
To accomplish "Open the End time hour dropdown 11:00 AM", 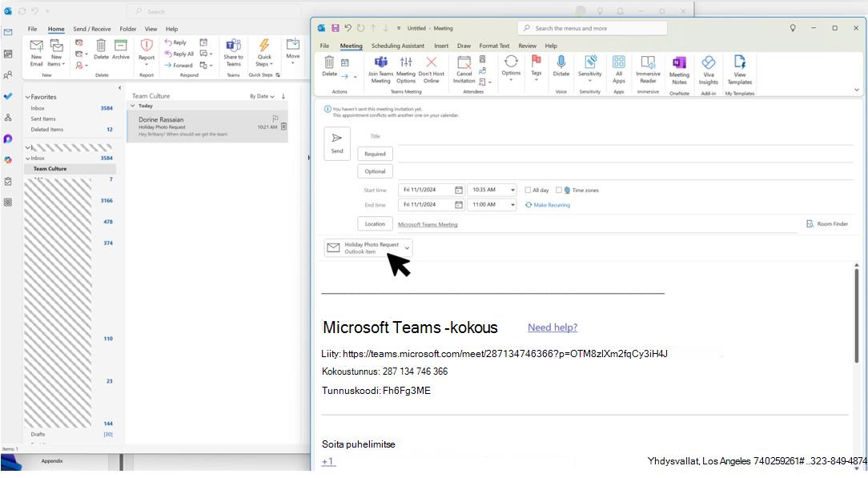I will pos(512,205).
